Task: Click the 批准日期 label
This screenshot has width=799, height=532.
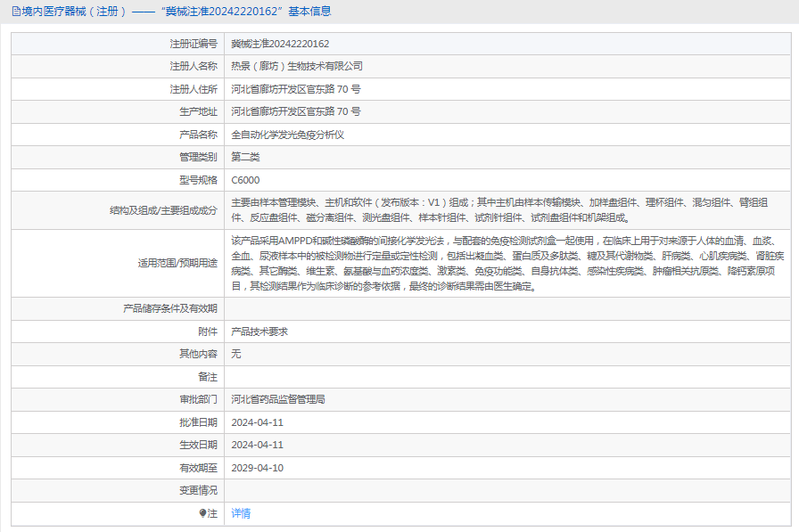Action: pyautogui.click(x=198, y=422)
